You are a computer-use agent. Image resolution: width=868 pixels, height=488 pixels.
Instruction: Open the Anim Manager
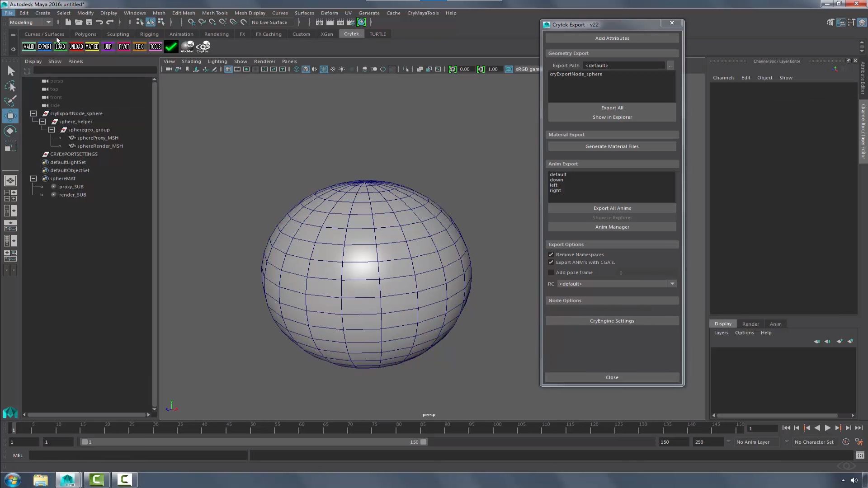tap(612, 227)
